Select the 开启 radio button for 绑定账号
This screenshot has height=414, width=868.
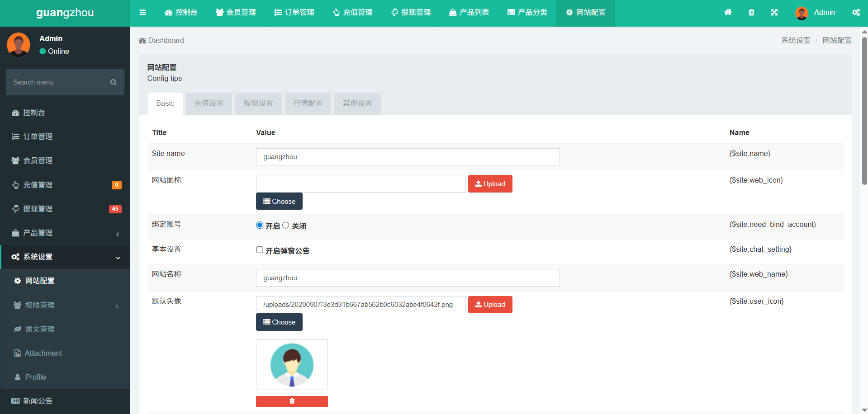(260, 226)
